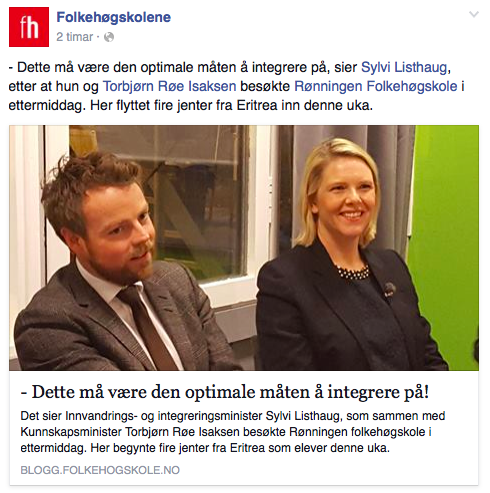
Task: Click the article description about Innvandrings- og integreringsminister
Action: pyautogui.click(x=233, y=432)
